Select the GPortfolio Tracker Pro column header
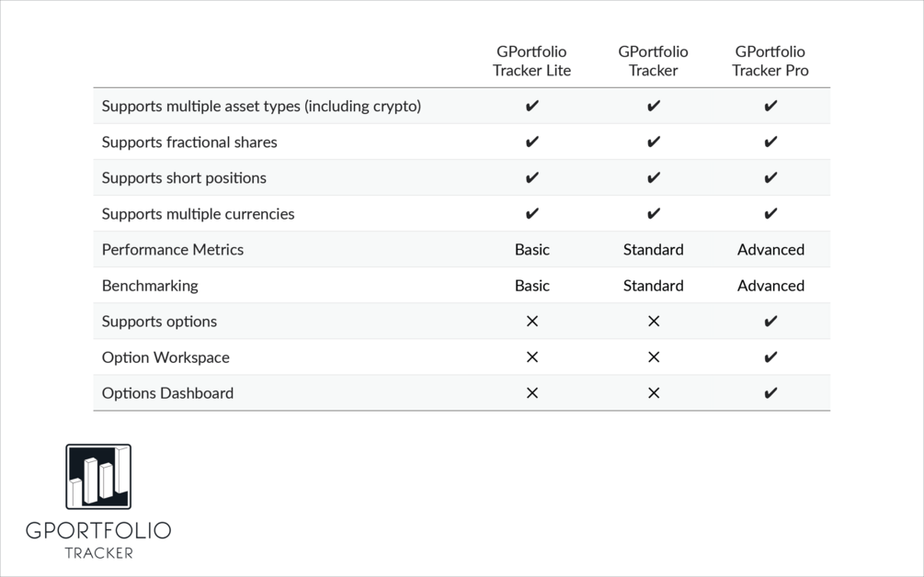The width and height of the screenshot is (924, 577). point(770,61)
